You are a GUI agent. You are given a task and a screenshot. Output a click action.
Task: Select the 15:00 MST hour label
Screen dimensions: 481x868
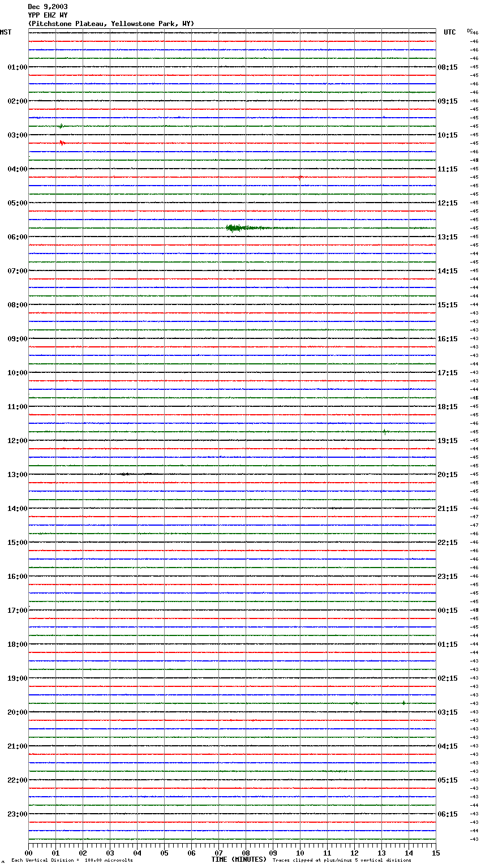(18, 543)
